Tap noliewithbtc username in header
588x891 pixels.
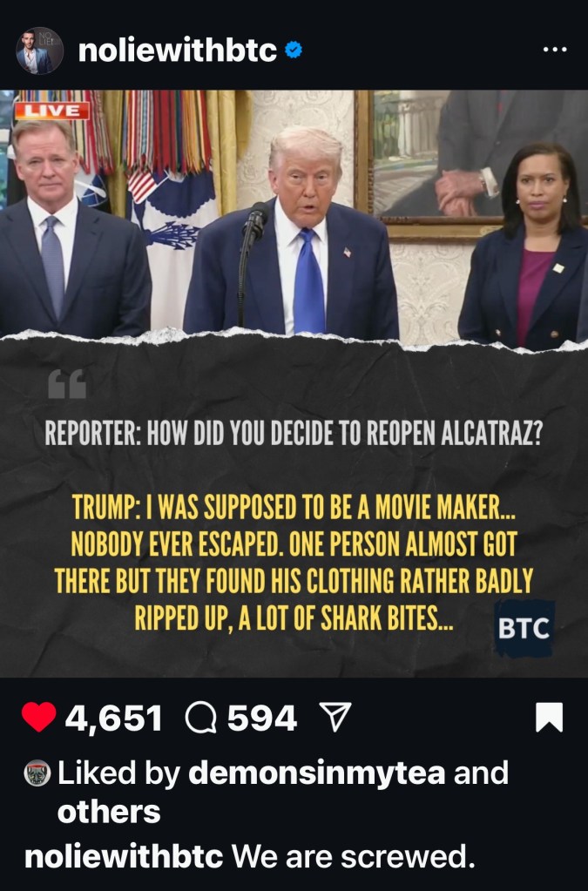[177, 51]
